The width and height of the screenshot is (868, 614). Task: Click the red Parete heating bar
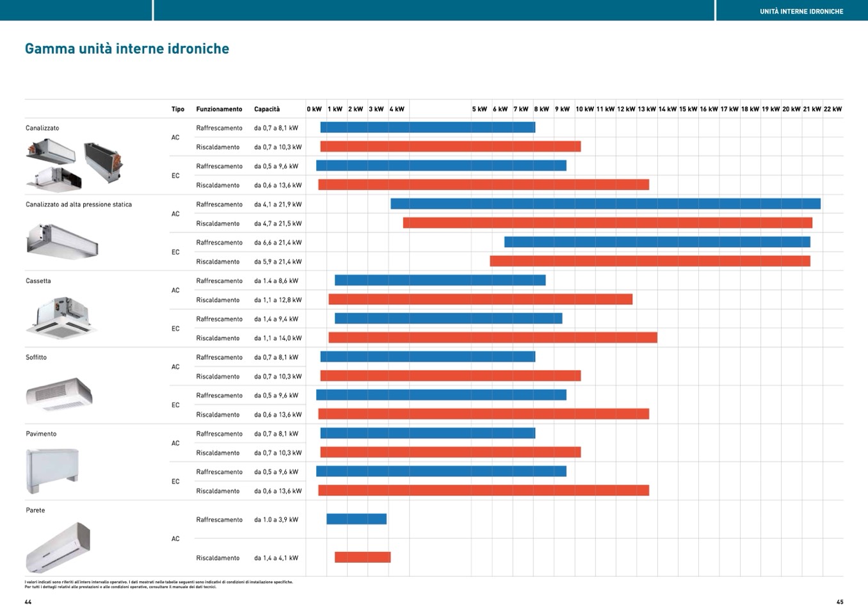pos(362,558)
